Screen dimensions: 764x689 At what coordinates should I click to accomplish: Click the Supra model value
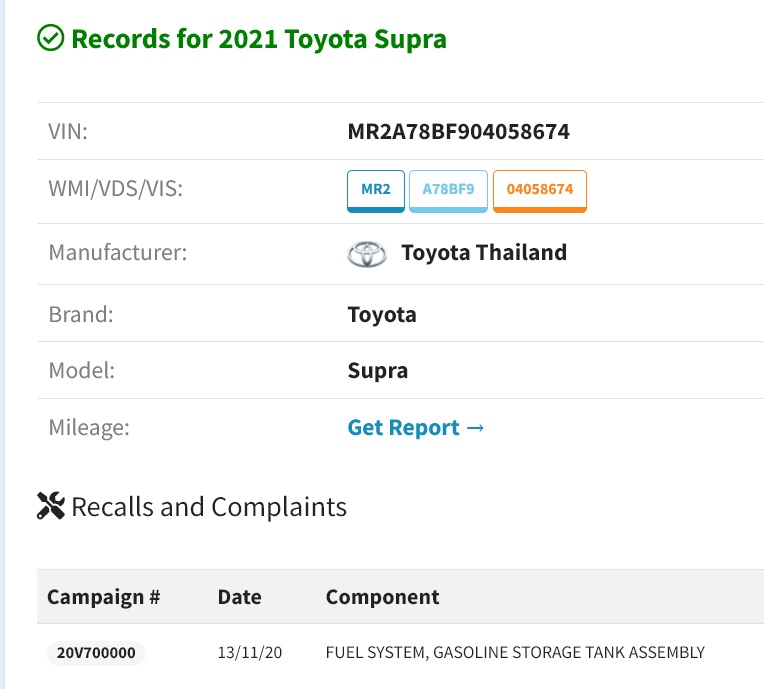tap(378, 371)
